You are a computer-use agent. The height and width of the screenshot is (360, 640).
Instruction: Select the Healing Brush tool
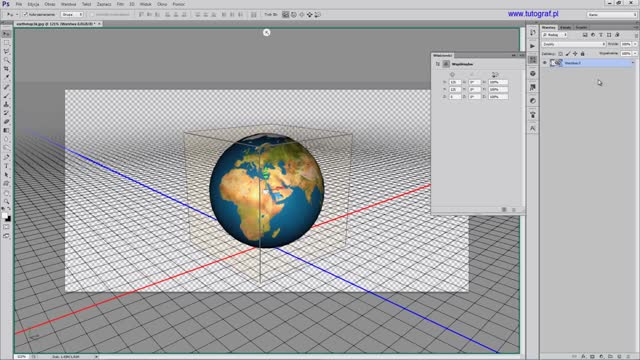coord(6,87)
